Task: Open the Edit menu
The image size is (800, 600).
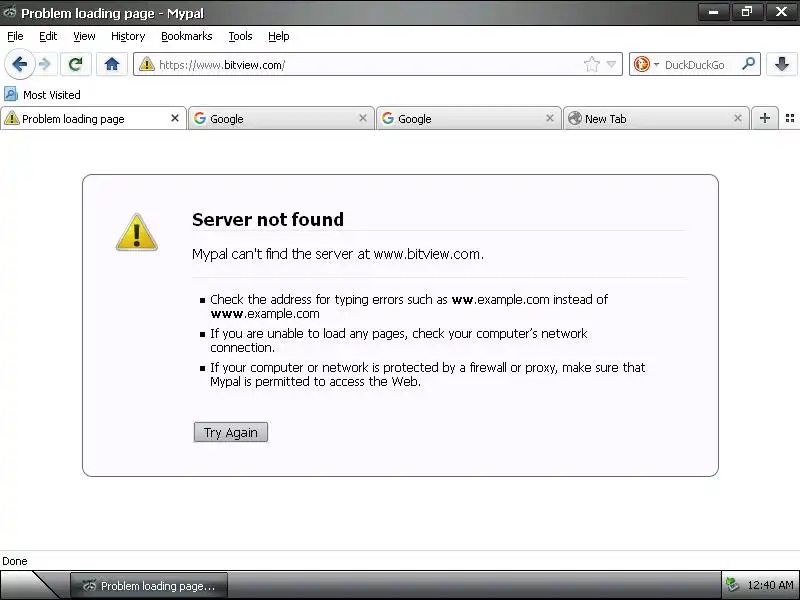Action: tap(48, 36)
